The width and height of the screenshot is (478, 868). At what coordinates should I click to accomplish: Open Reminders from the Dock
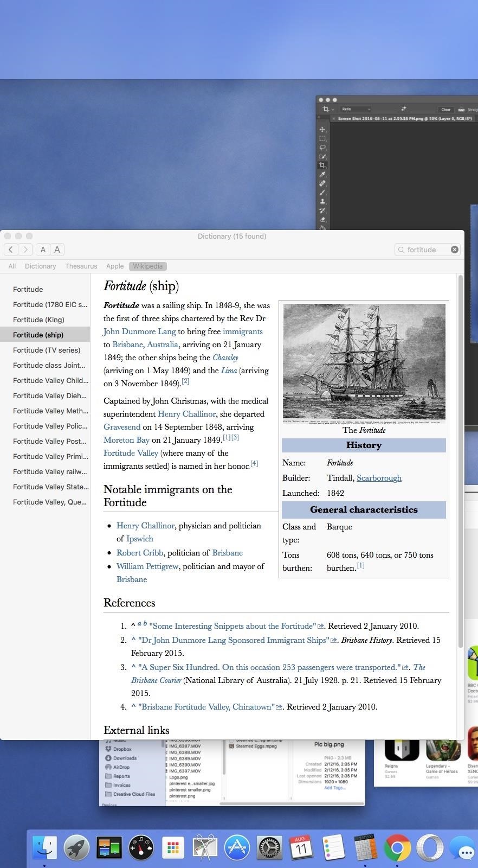[x=333, y=847]
